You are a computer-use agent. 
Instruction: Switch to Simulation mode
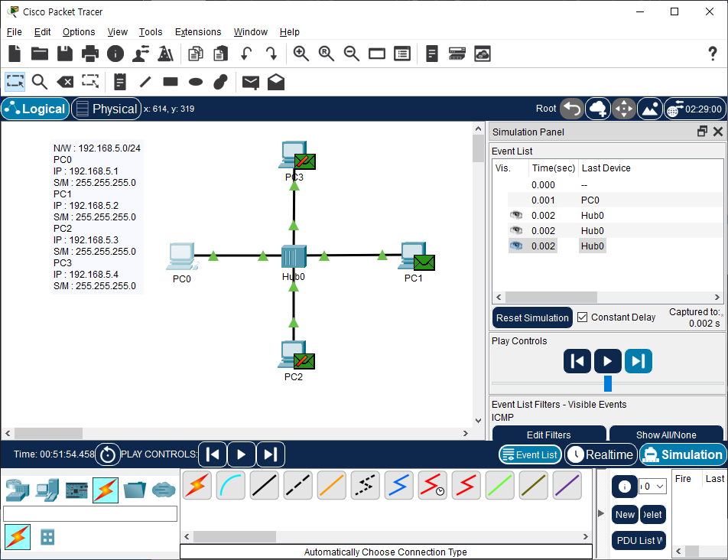click(x=683, y=454)
